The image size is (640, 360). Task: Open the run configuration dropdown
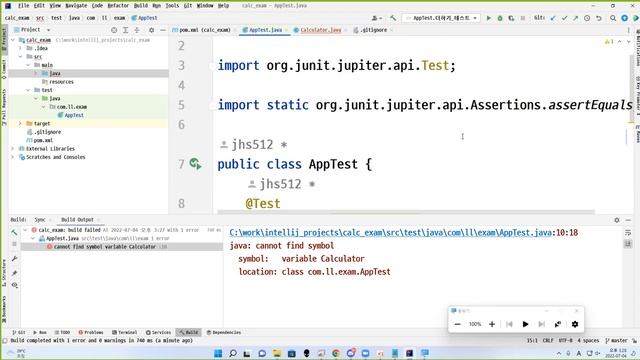click(441, 18)
